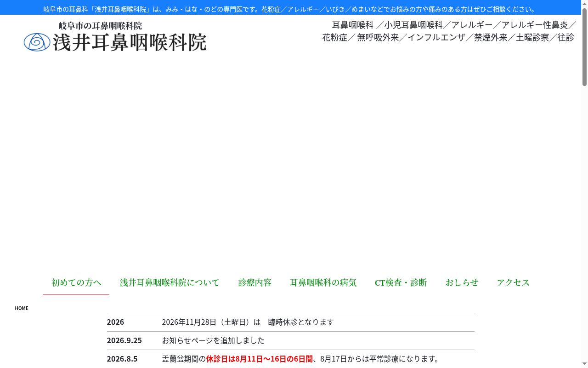The image size is (588, 368).
Task: Click the blue top announcement banner text
Action: [x=290, y=9]
